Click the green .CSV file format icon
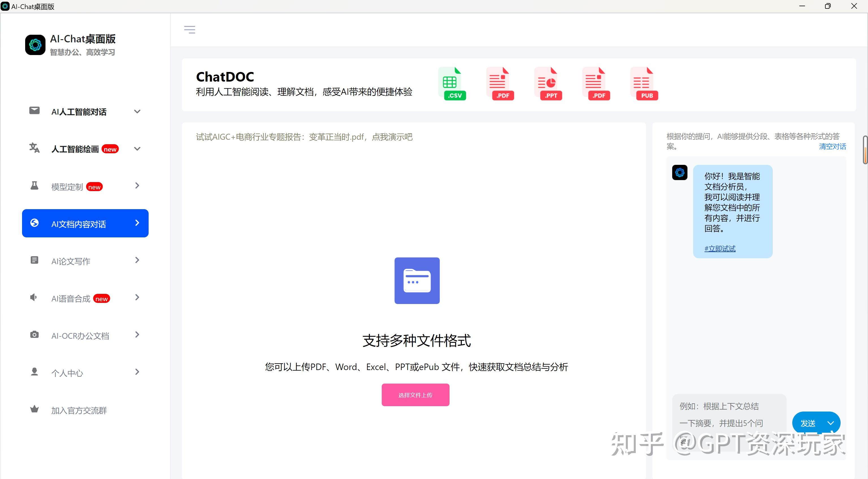This screenshot has height=479, width=868. [452, 84]
